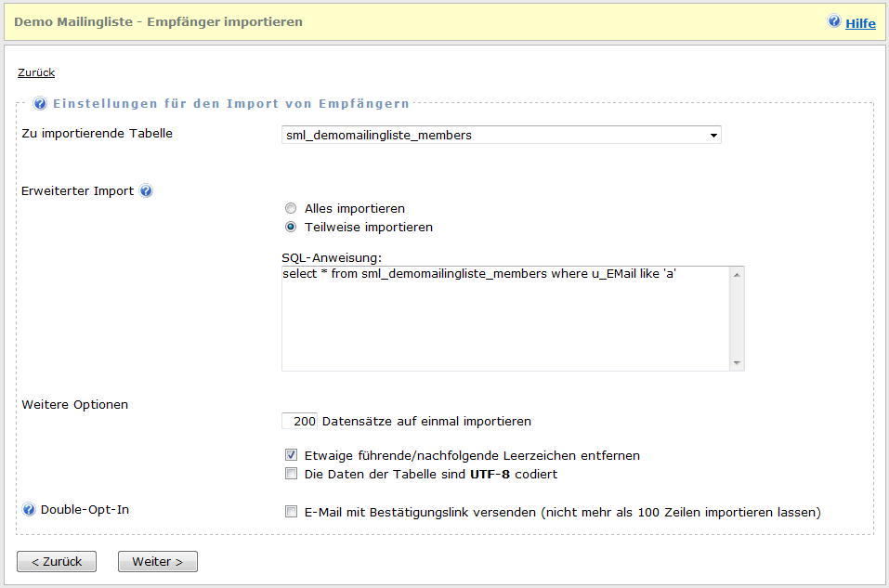Viewport: 889px width, 588px height.
Task: Uncheck the 'Leerzeichen entfernen' checkbox
Action: 291,456
